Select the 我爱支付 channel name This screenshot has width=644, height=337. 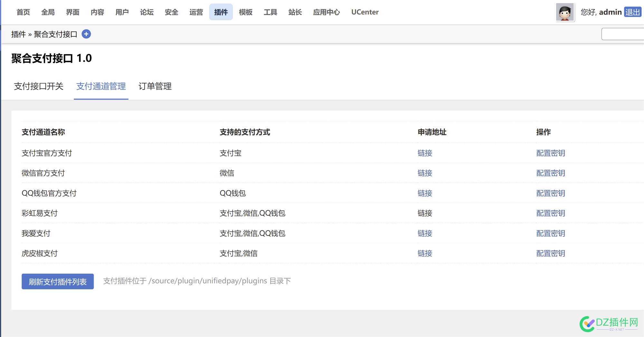pos(36,233)
